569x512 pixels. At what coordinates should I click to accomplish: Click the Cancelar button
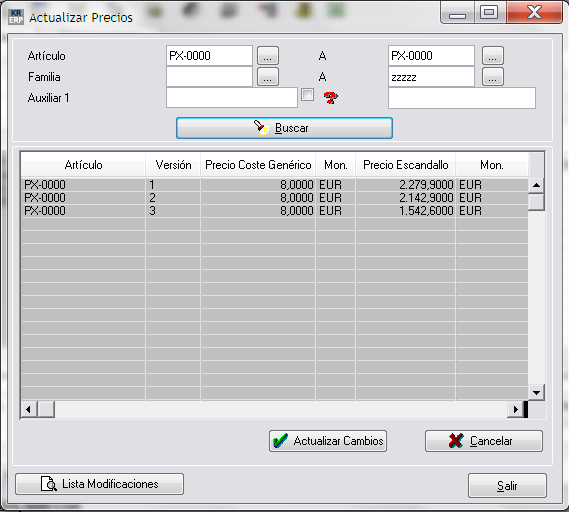click(484, 441)
